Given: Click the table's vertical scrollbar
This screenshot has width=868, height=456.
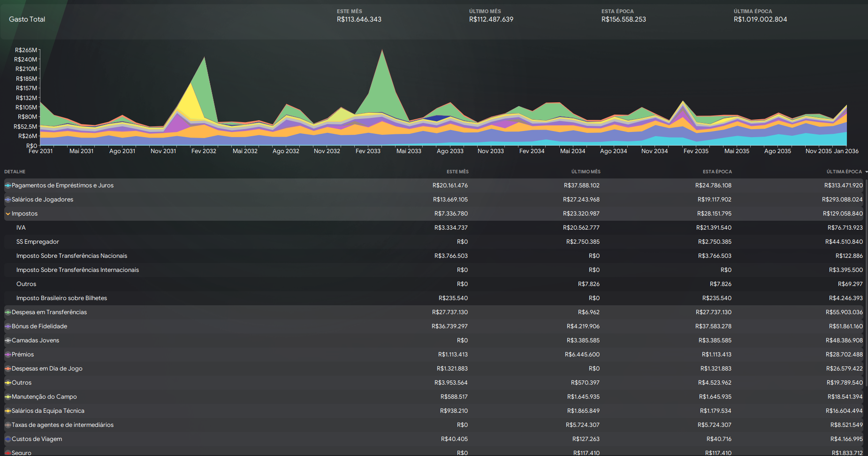Looking at the screenshot, I should click(866, 282).
